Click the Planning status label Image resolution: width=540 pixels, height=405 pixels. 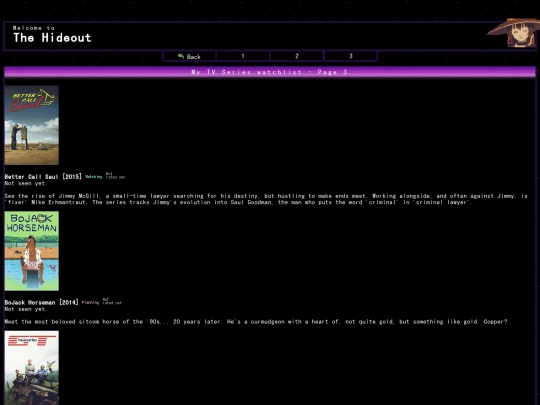(90, 302)
